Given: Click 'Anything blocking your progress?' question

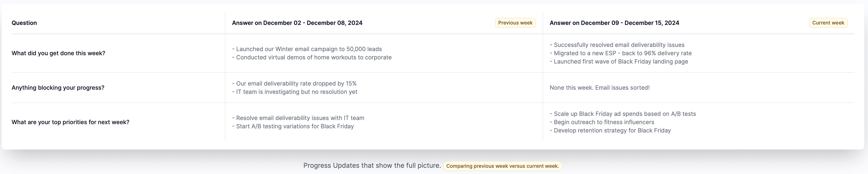Looking at the screenshot, I should click(58, 87).
